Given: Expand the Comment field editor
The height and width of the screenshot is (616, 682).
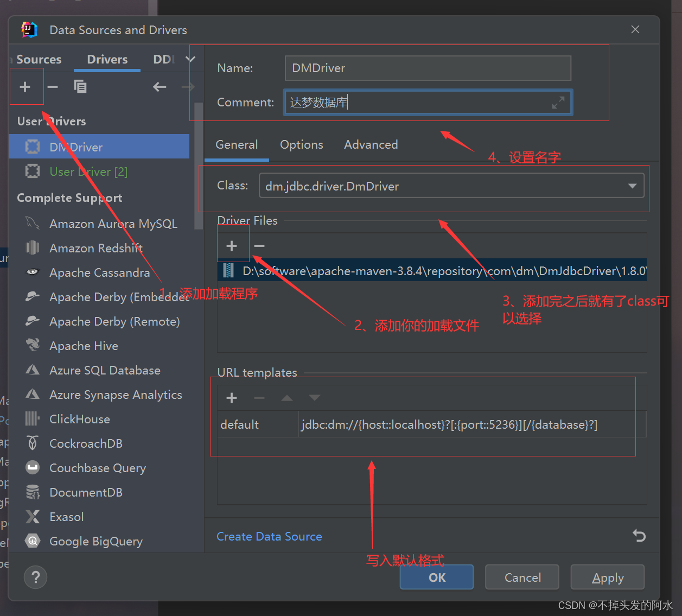Looking at the screenshot, I should coord(558,102).
